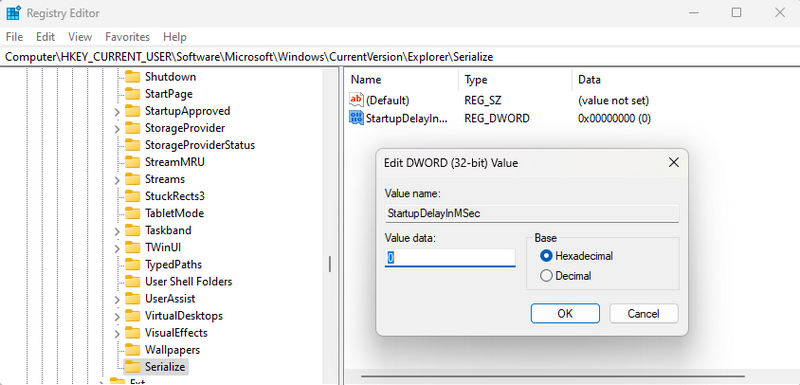Click the Taskband folder icon
The width and height of the screenshot is (800, 385).
point(133,230)
